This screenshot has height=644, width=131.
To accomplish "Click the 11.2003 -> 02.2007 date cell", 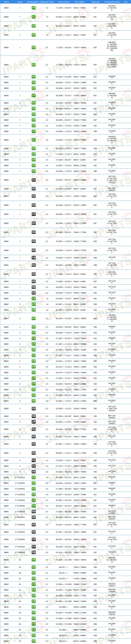I will (x=64, y=189).
